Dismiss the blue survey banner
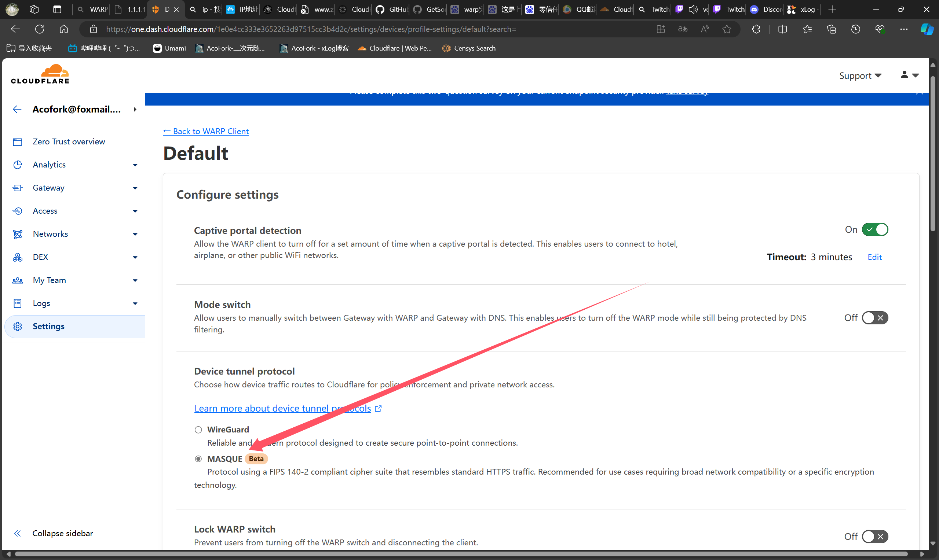This screenshot has height=560, width=939. pos(919,93)
